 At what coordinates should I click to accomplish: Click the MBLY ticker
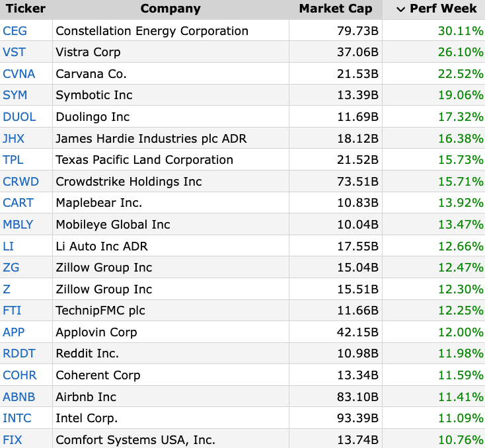(18, 225)
